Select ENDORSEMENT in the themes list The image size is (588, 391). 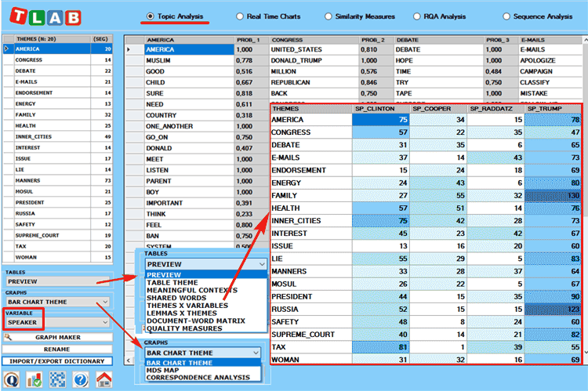click(53, 92)
